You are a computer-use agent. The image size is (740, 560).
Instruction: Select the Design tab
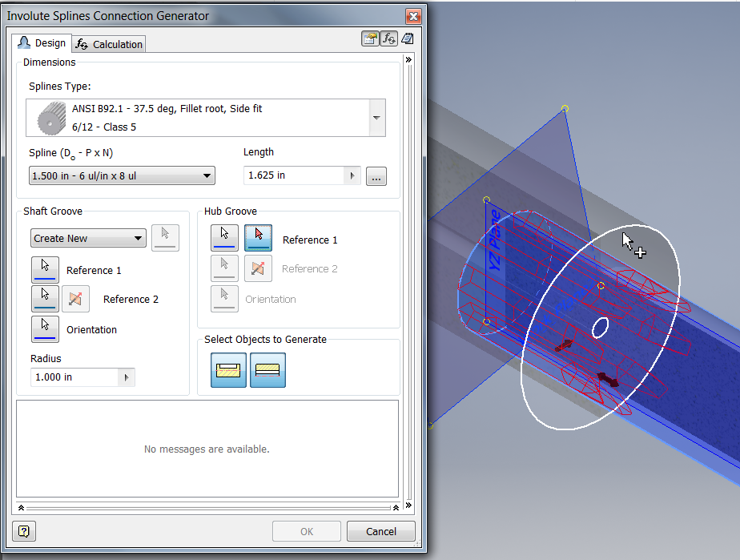[42, 43]
